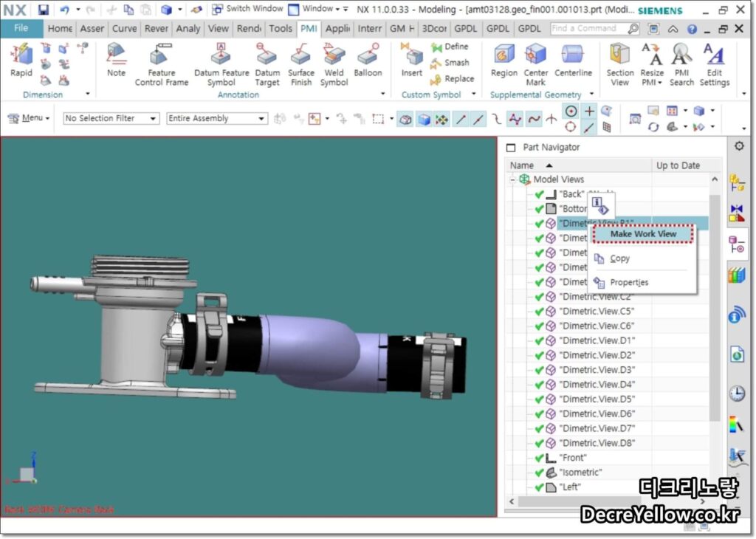Click the Part Navigator vertical scrollbar
Screen dimensions: 756x539
[715, 309]
